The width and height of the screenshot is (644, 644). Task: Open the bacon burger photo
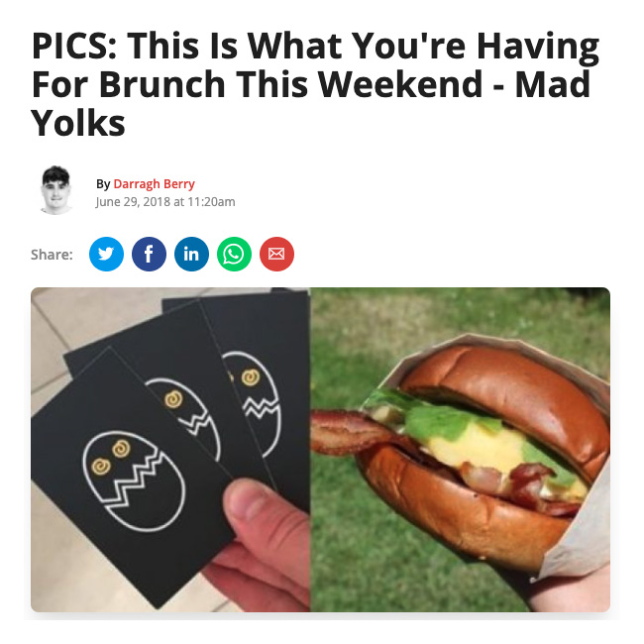click(x=461, y=450)
